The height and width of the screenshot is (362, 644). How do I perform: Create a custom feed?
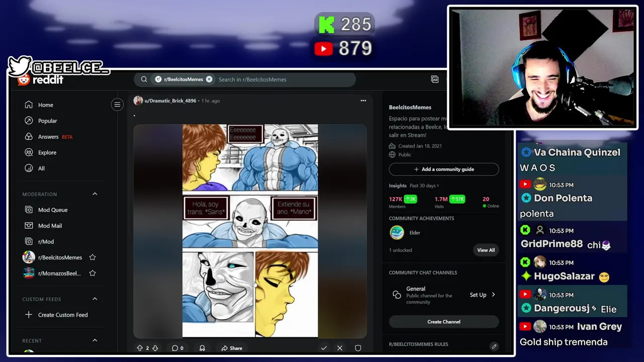(63, 315)
